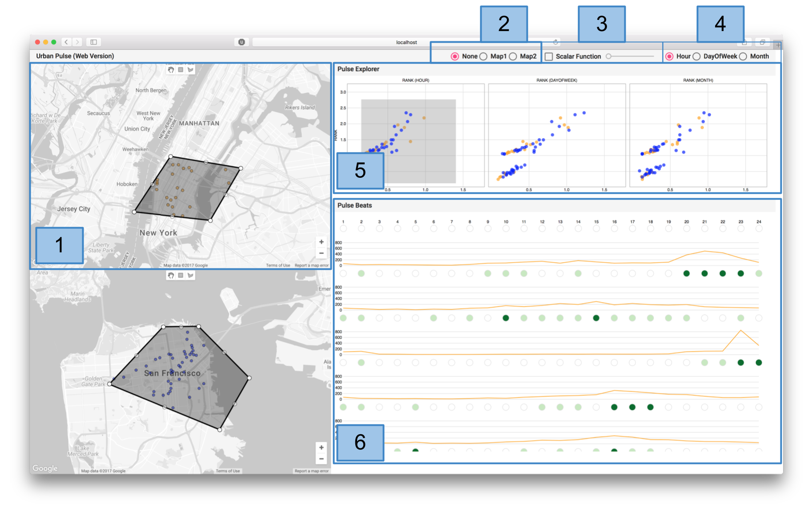Zoom out on the New York map

(322, 253)
